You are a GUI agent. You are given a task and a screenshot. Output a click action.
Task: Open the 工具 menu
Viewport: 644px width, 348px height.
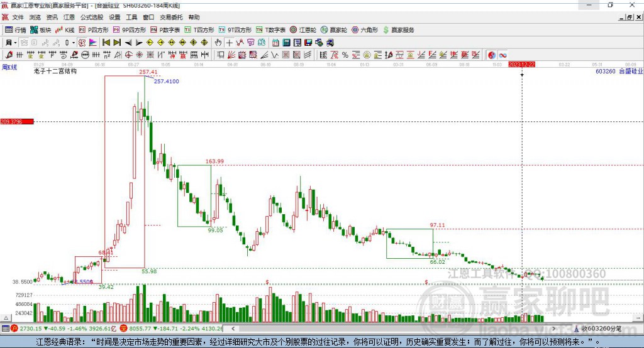coord(131,17)
